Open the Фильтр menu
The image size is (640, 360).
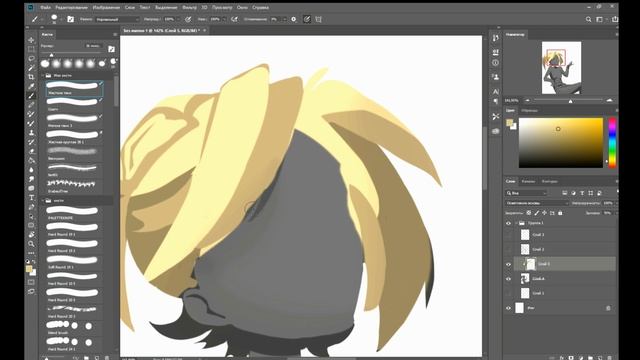189,7
